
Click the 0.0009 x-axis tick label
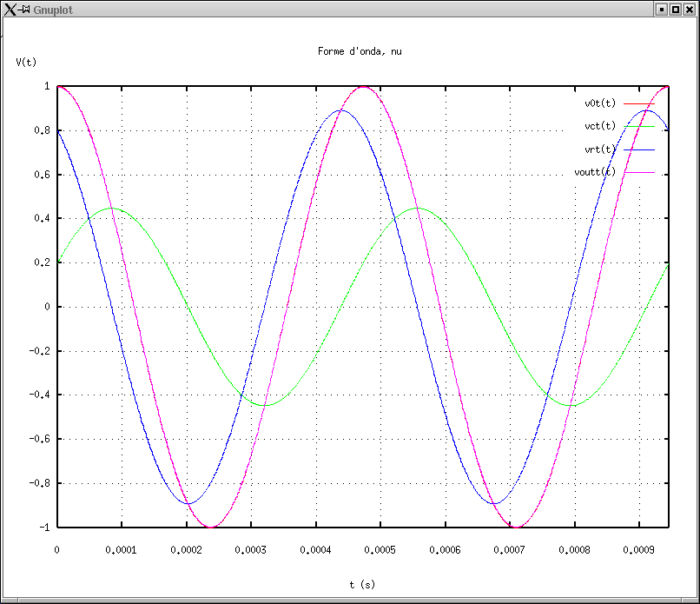pos(639,549)
